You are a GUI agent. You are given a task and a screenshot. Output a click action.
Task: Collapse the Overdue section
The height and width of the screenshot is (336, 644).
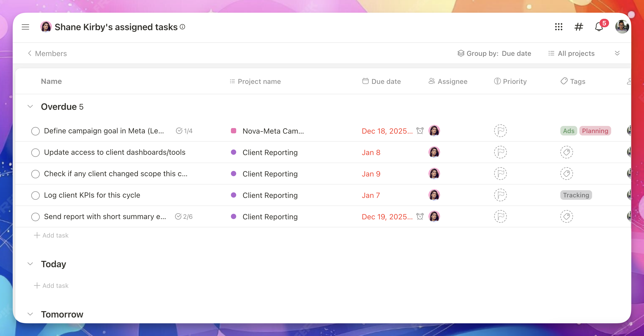point(30,106)
